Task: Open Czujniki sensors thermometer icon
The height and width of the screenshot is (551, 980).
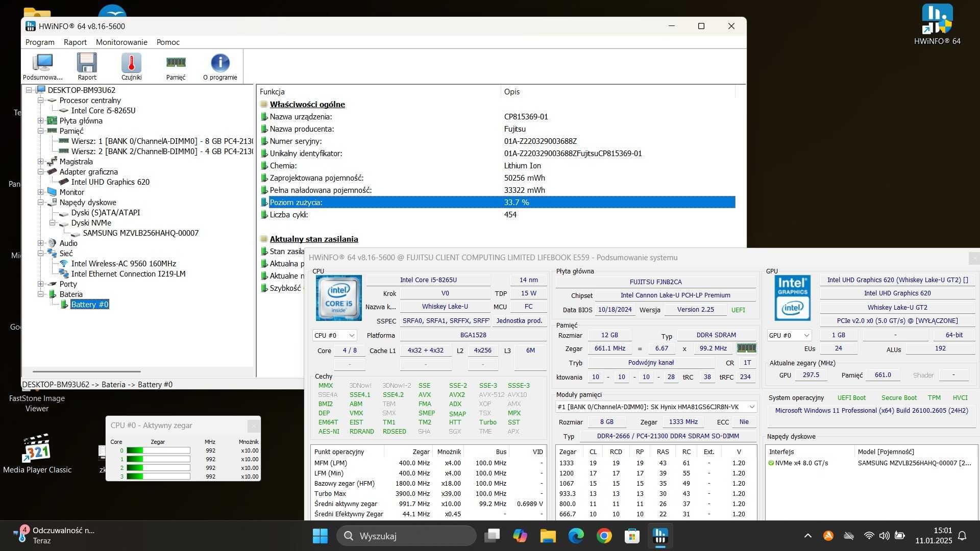Action: pyautogui.click(x=131, y=66)
